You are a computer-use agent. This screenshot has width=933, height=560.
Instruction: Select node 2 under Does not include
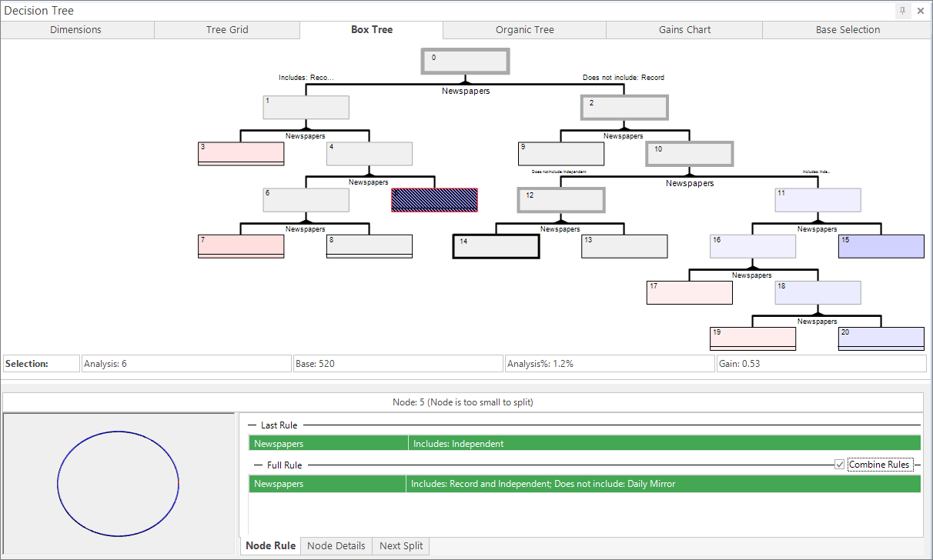pyautogui.click(x=624, y=108)
